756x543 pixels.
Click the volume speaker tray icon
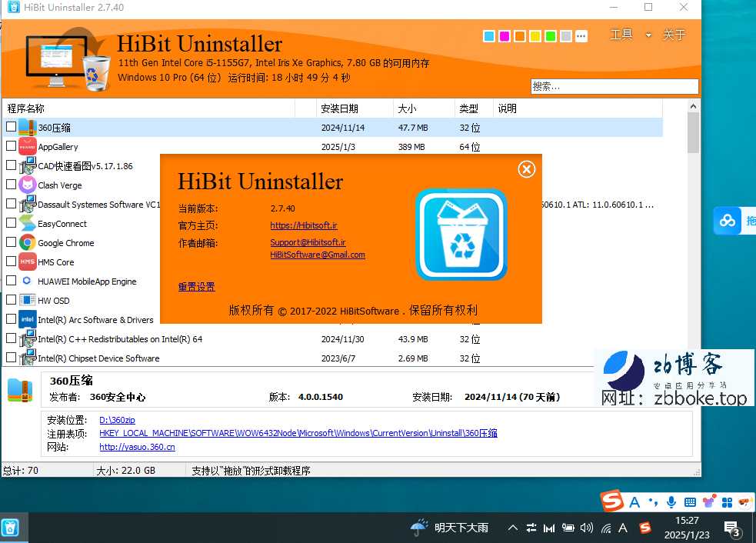586,528
